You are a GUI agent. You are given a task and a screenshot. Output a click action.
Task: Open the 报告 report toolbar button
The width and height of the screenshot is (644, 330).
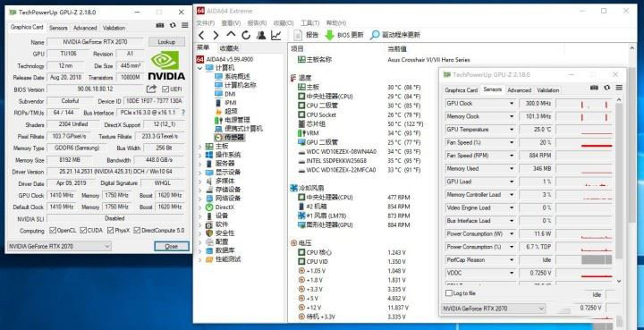coord(306,35)
